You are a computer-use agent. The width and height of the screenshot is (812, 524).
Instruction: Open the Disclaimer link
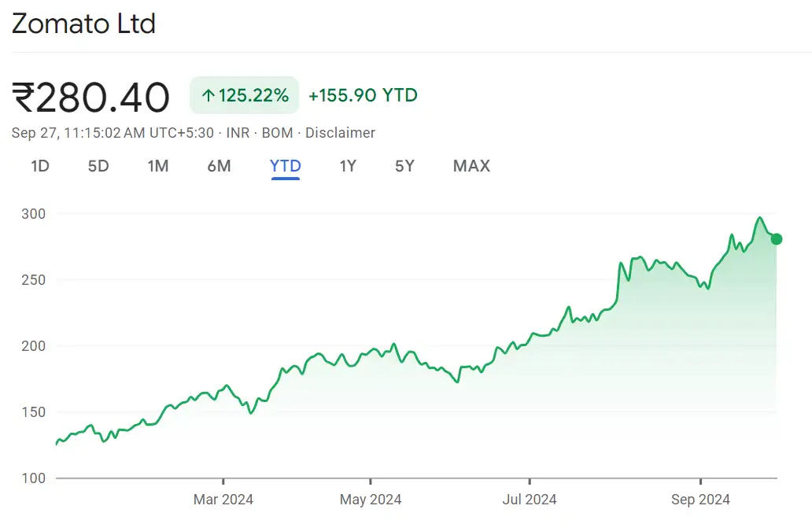point(341,133)
